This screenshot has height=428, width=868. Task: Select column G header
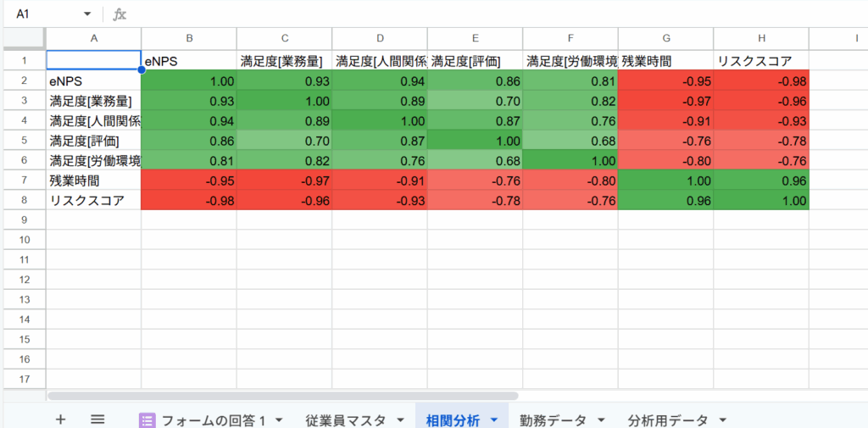click(666, 38)
